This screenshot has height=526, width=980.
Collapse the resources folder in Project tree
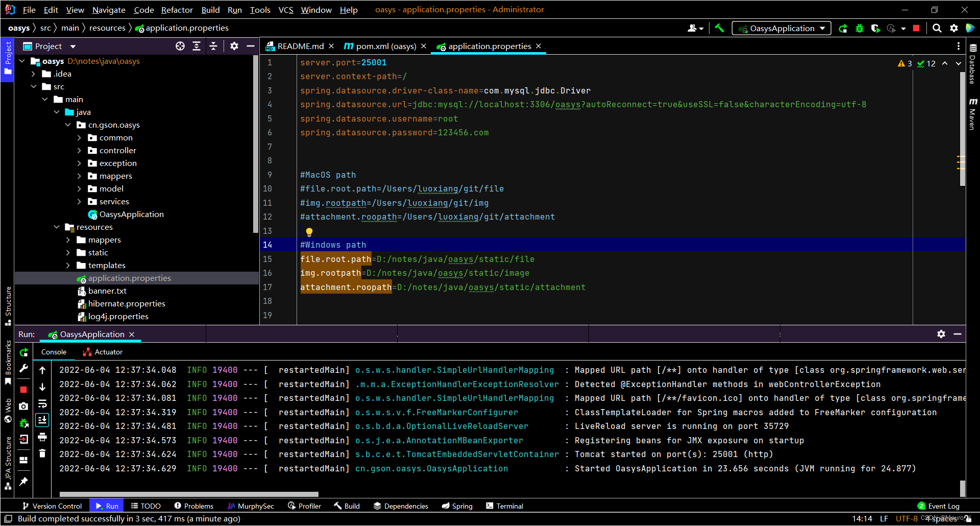click(x=57, y=227)
